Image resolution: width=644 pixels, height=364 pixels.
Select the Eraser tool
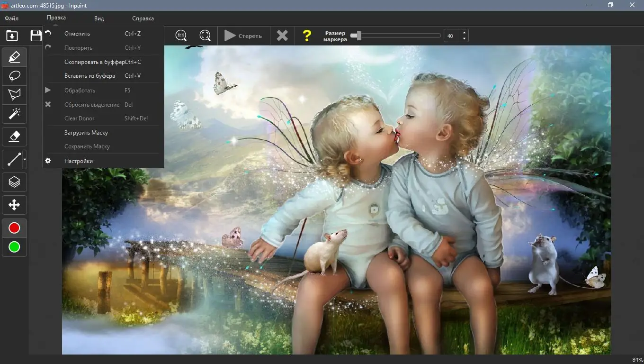tap(14, 136)
